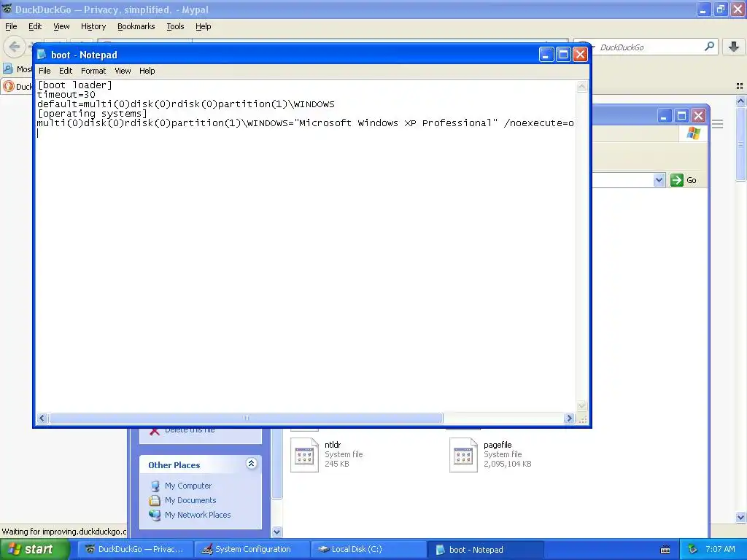This screenshot has width=747, height=560.
Task: Click the My Computer icon in Other Places
Action: point(155,486)
